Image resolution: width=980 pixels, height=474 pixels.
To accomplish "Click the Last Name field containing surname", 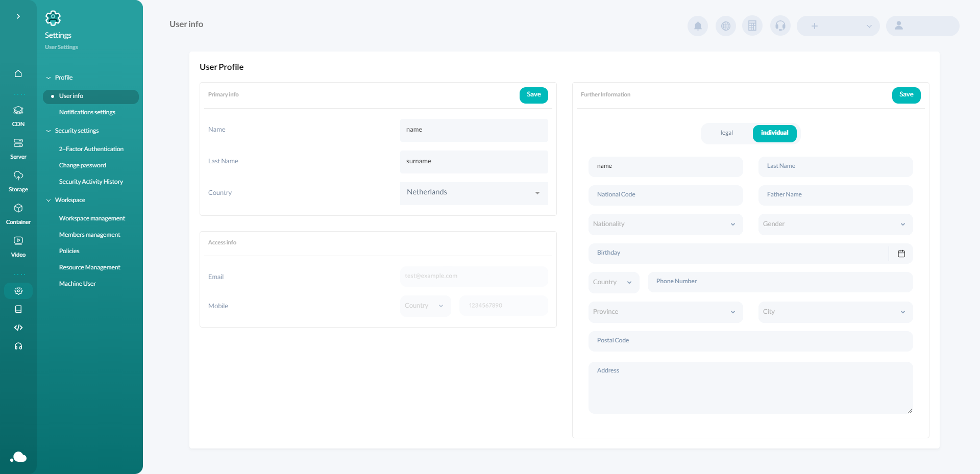I will click(x=474, y=162).
